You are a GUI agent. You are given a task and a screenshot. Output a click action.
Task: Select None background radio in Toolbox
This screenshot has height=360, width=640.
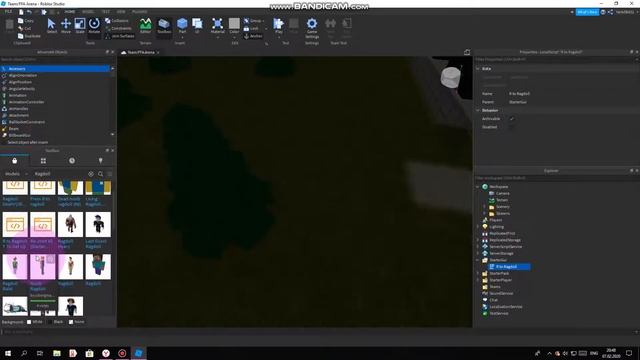(x=71, y=322)
